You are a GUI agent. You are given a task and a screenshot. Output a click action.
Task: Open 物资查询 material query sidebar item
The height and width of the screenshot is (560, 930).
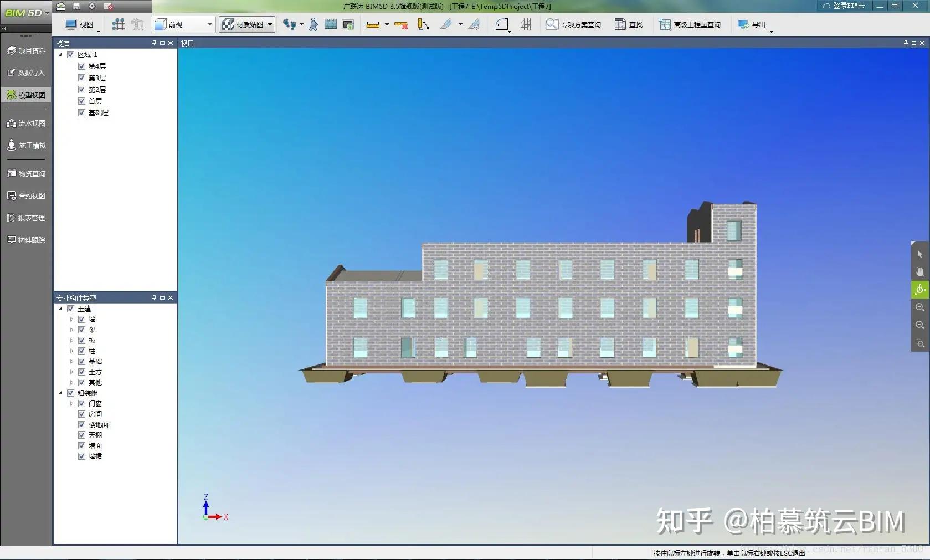tap(26, 173)
